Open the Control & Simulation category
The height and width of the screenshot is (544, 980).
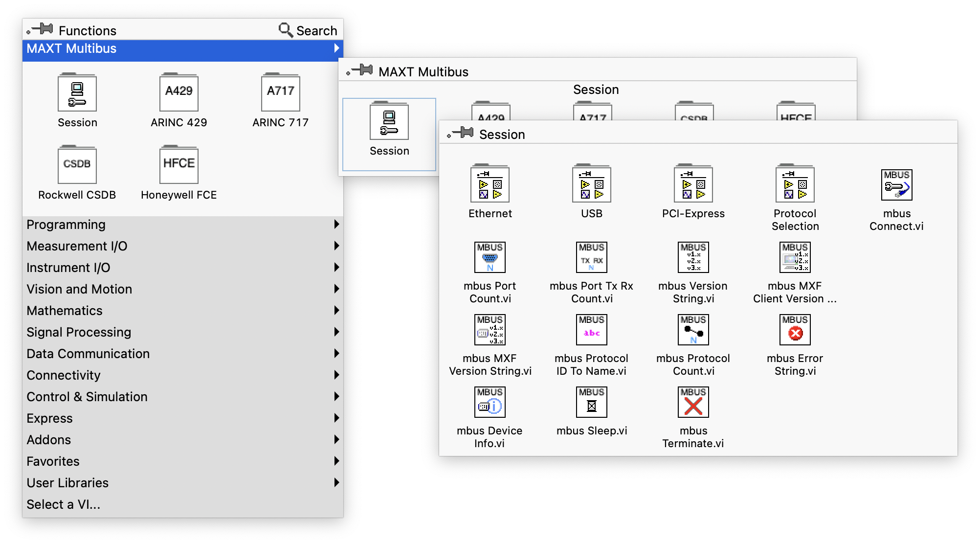coord(183,397)
